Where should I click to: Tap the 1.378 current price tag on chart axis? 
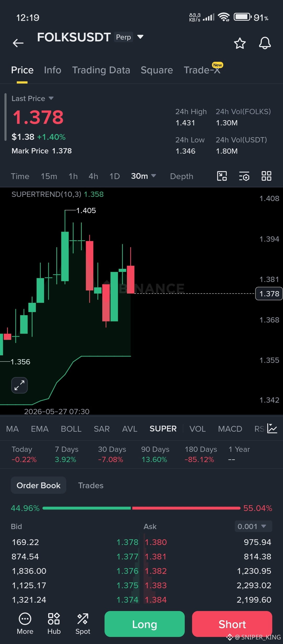coord(269,294)
